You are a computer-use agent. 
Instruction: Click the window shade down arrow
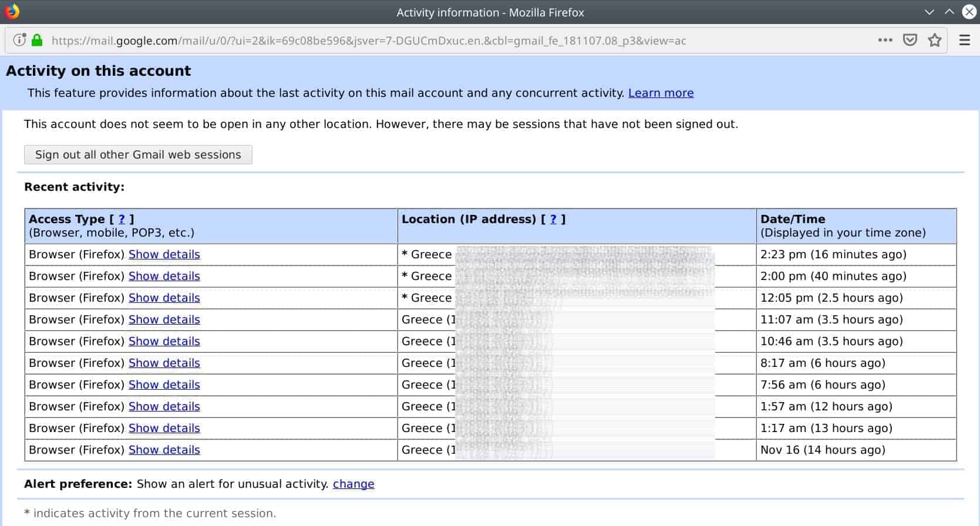930,12
